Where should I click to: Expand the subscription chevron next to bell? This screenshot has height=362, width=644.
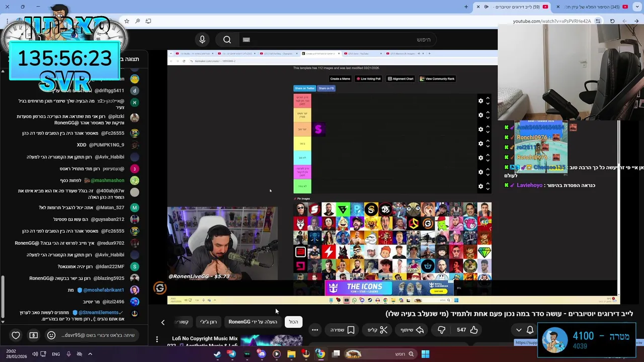coord(519,330)
